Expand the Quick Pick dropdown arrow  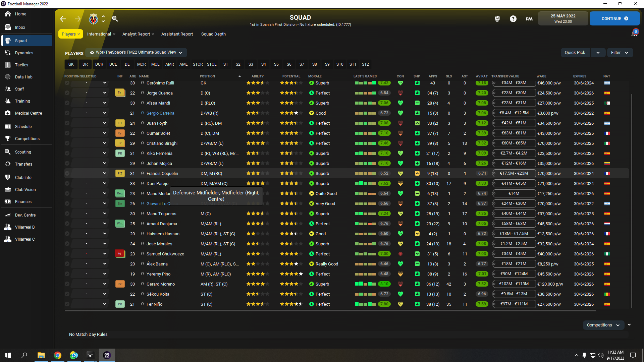tap(598, 53)
